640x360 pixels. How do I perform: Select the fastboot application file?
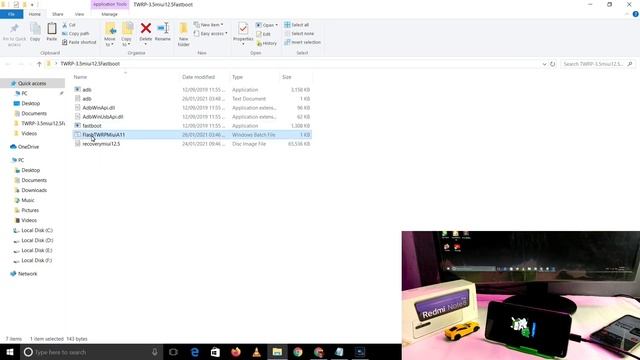(192, 126)
